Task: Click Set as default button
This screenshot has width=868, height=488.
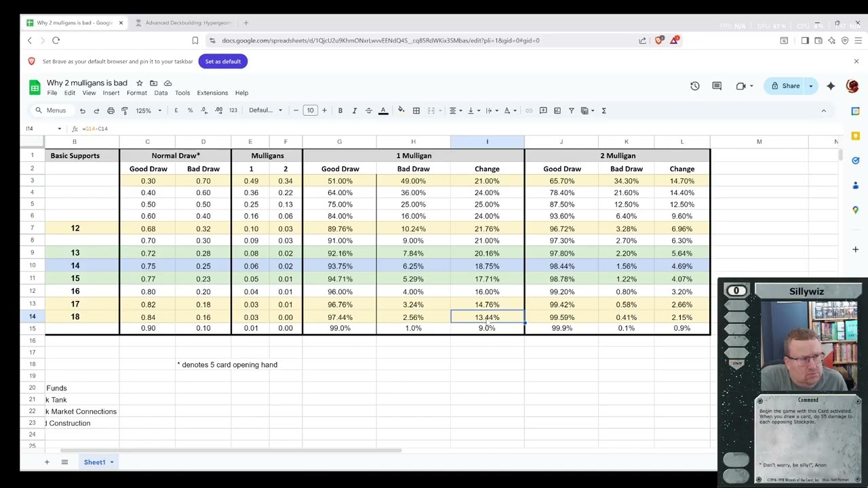Action: point(222,61)
